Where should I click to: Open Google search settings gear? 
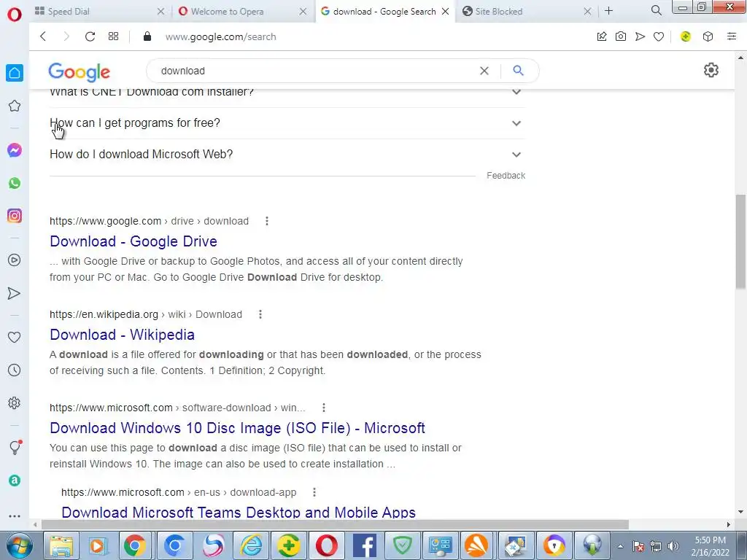[711, 70]
